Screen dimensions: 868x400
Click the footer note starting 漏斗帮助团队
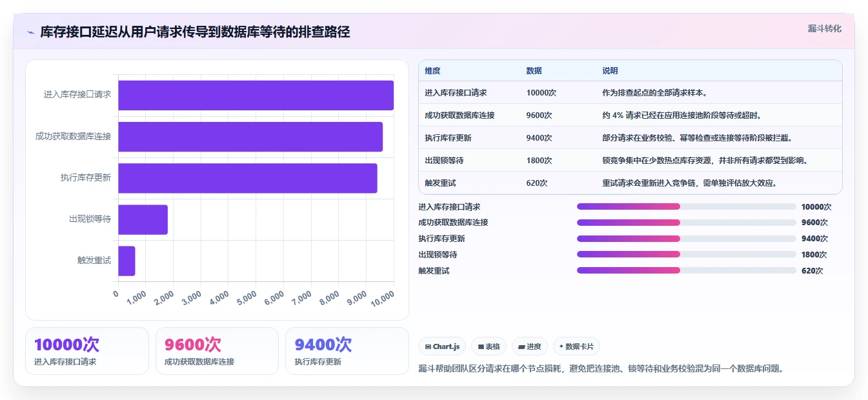click(601, 368)
